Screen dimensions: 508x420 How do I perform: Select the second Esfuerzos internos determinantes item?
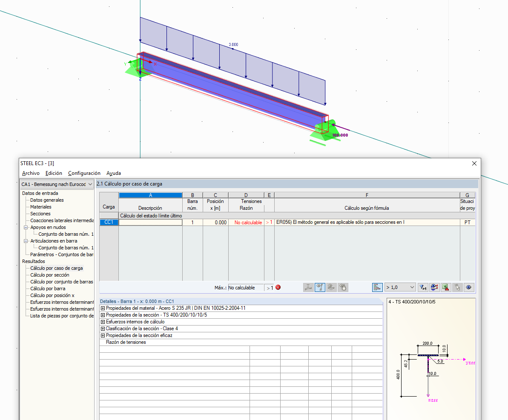click(62, 309)
